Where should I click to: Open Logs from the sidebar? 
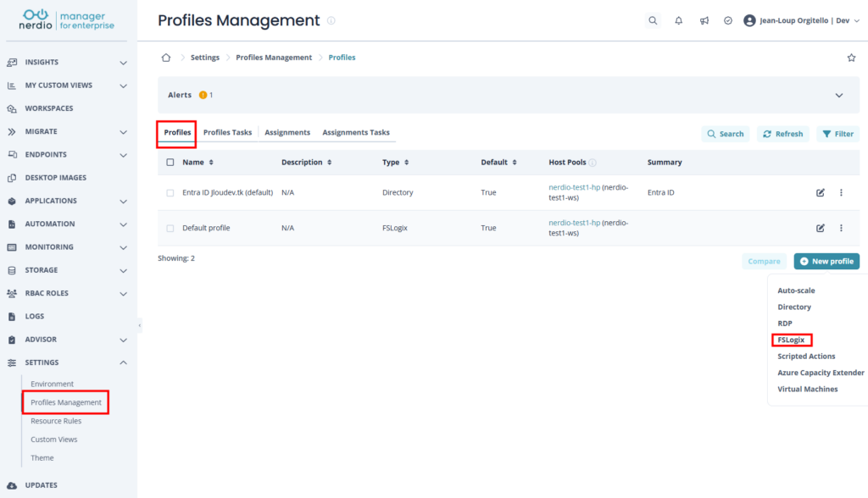click(34, 317)
